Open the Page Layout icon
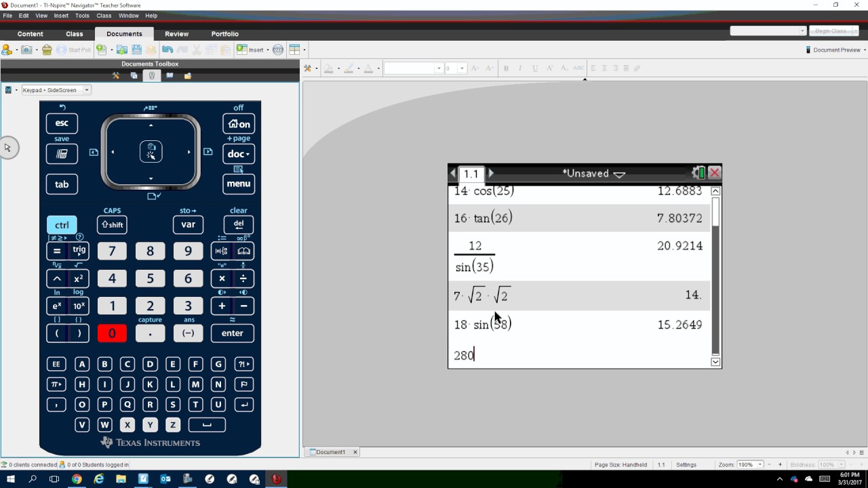 pyautogui.click(x=294, y=49)
